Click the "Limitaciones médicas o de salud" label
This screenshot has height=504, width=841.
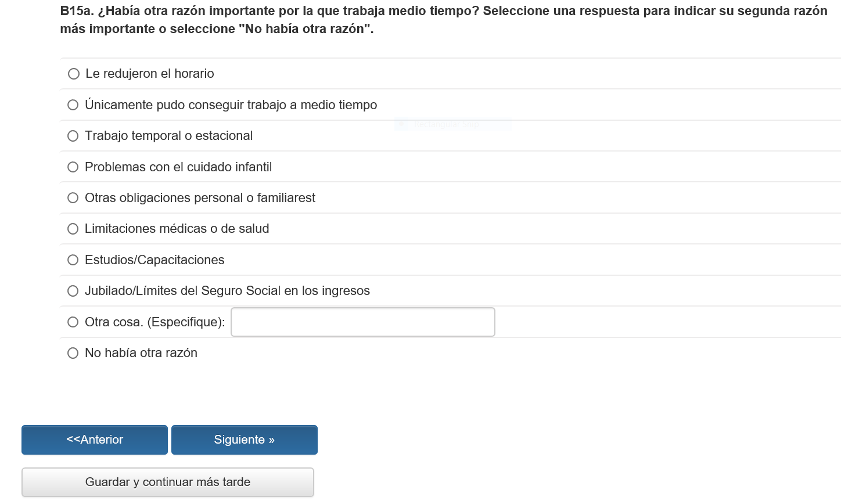click(x=177, y=229)
